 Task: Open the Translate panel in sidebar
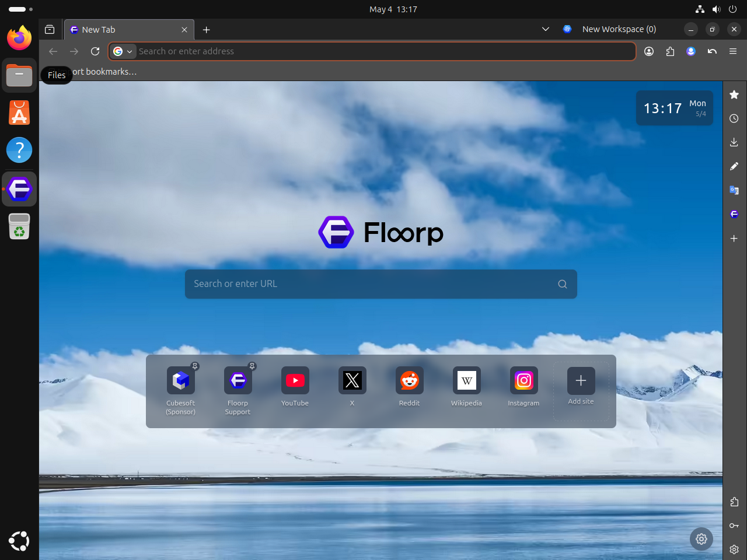(734, 190)
